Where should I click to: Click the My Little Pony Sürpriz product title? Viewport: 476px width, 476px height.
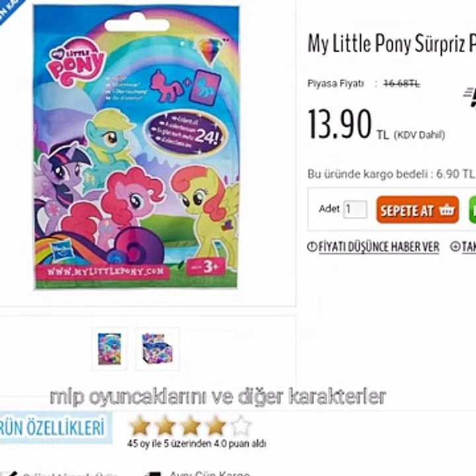[x=391, y=43]
